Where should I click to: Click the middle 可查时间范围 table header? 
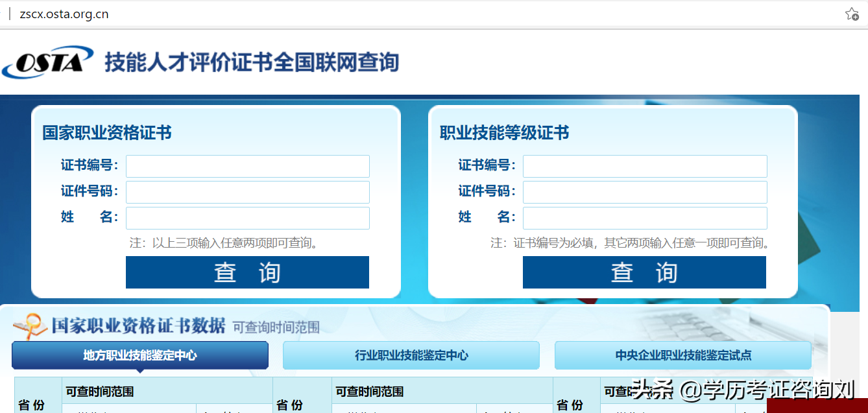pyautogui.click(x=369, y=391)
